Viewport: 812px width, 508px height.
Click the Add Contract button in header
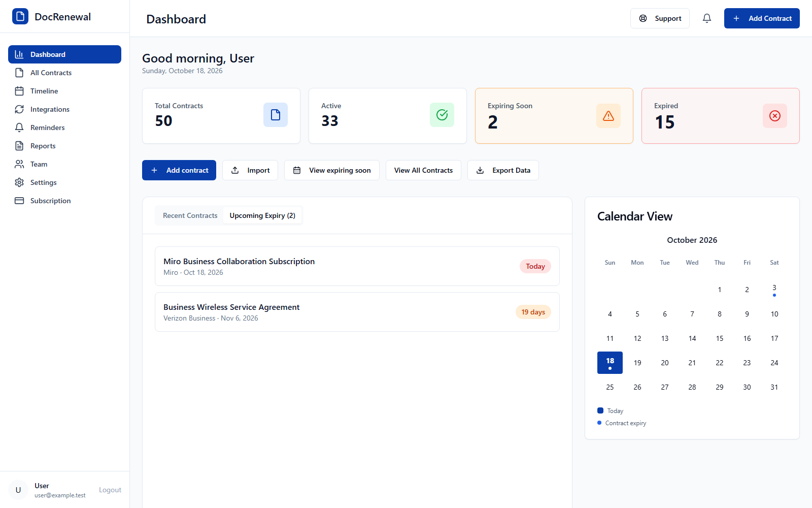pyautogui.click(x=762, y=18)
